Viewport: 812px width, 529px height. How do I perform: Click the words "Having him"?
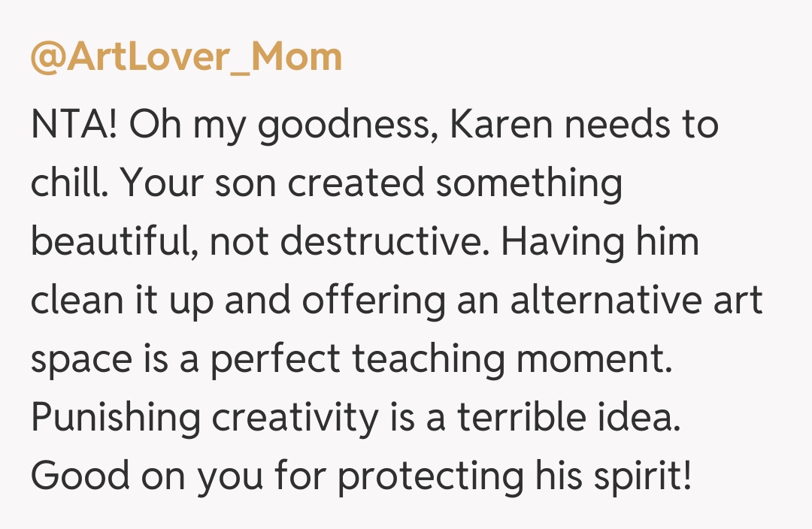point(600,243)
